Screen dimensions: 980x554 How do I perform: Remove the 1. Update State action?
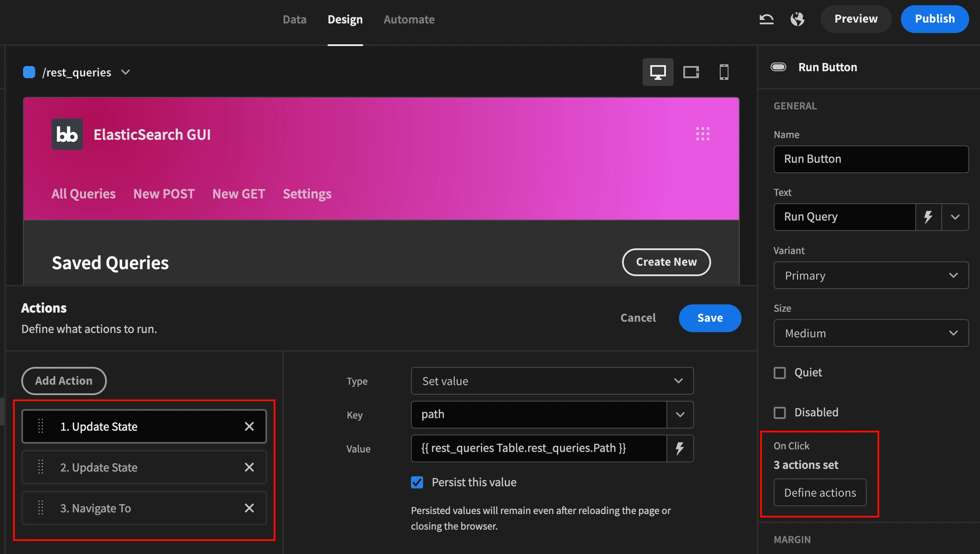pos(249,426)
